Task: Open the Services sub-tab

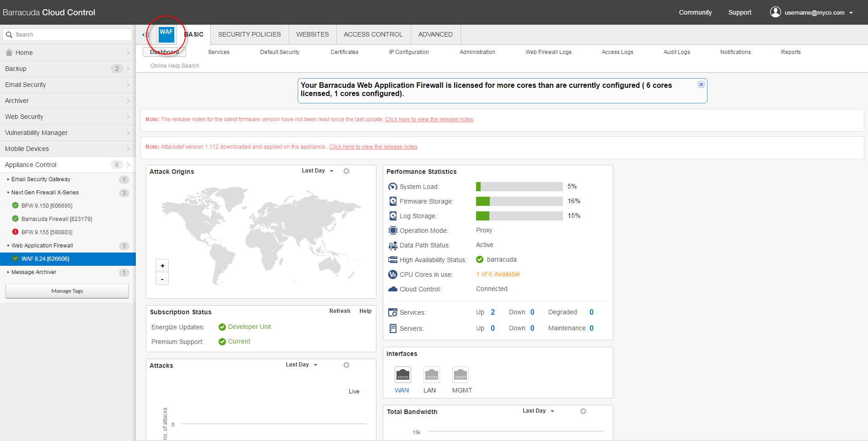Action: (x=219, y=52)
